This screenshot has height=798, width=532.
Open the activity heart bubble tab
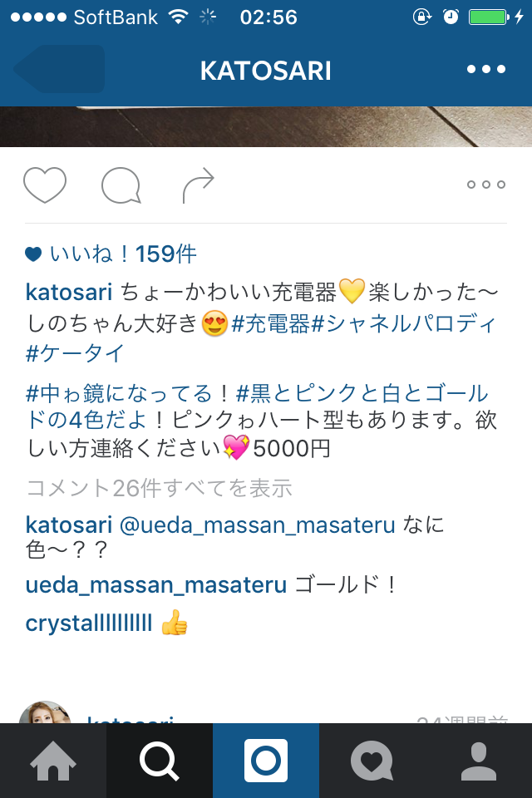(x=372, y=761)
